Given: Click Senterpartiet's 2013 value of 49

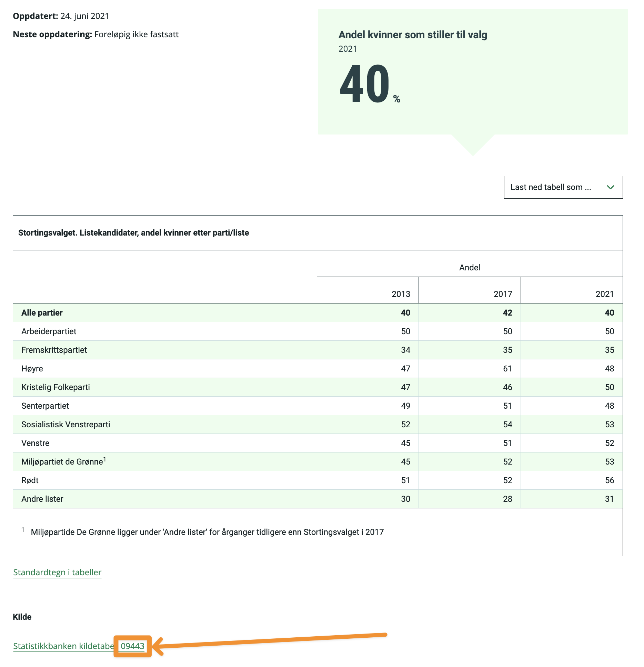Looking at the screenshot, I should [405, 406].
